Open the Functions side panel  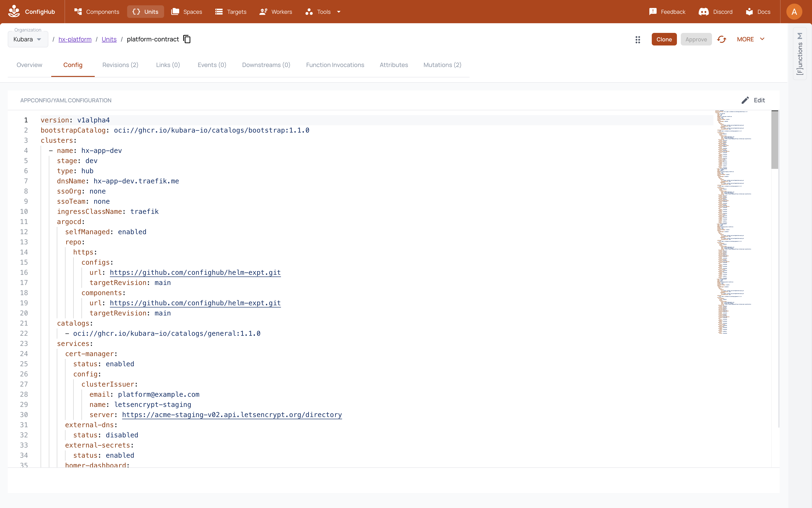click(800, 54)
